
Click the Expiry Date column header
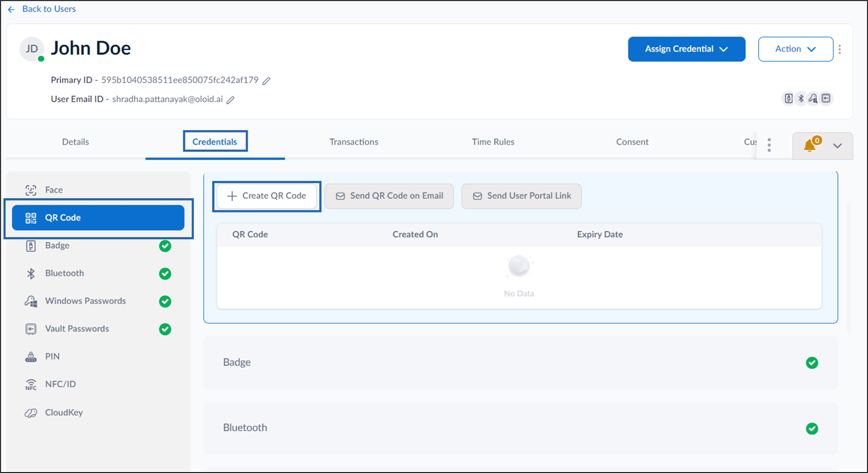pyautogui.click(x=600, y=235)
